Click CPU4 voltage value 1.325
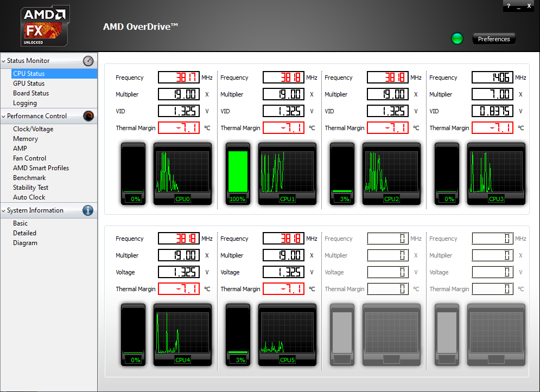 coord(179,272)
